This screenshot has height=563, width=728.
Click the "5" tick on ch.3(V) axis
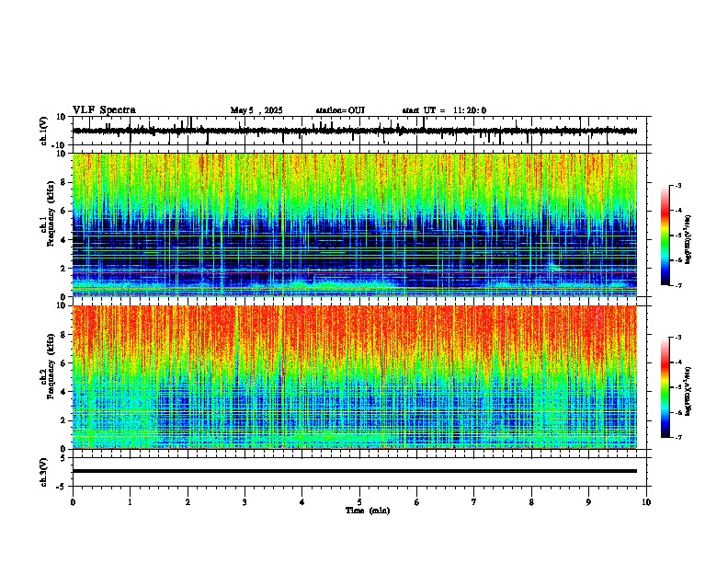click(x=63, y=458)
